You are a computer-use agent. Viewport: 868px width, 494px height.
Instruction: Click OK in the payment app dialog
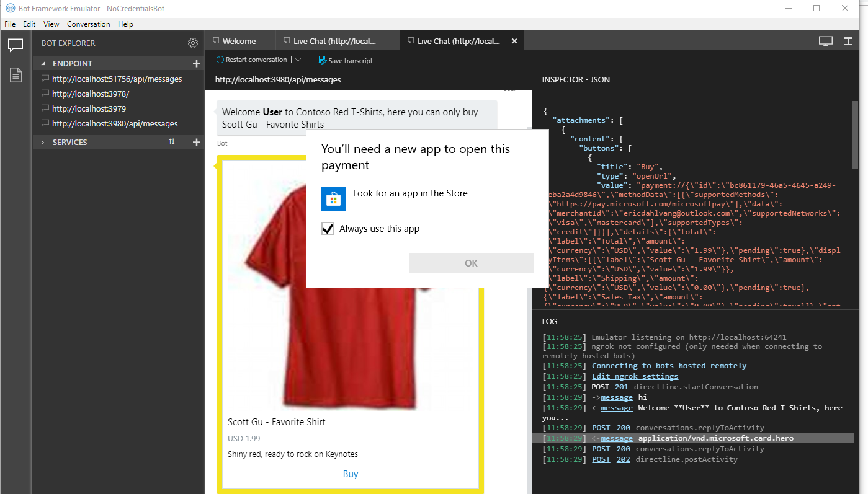[x=472, y=263]
